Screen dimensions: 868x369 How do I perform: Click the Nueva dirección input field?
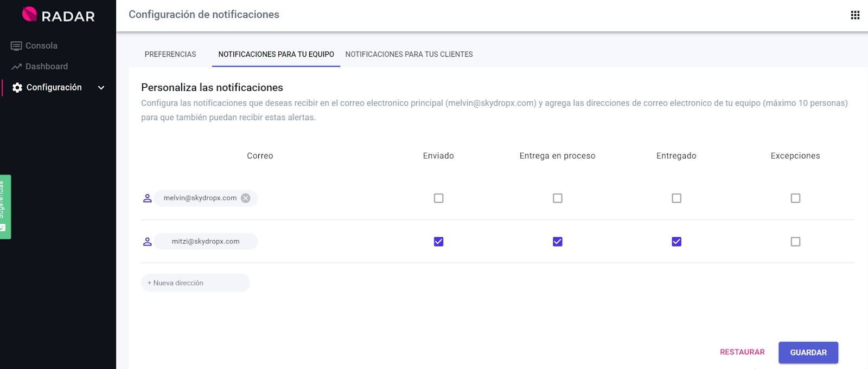click(x=195, y=283)
